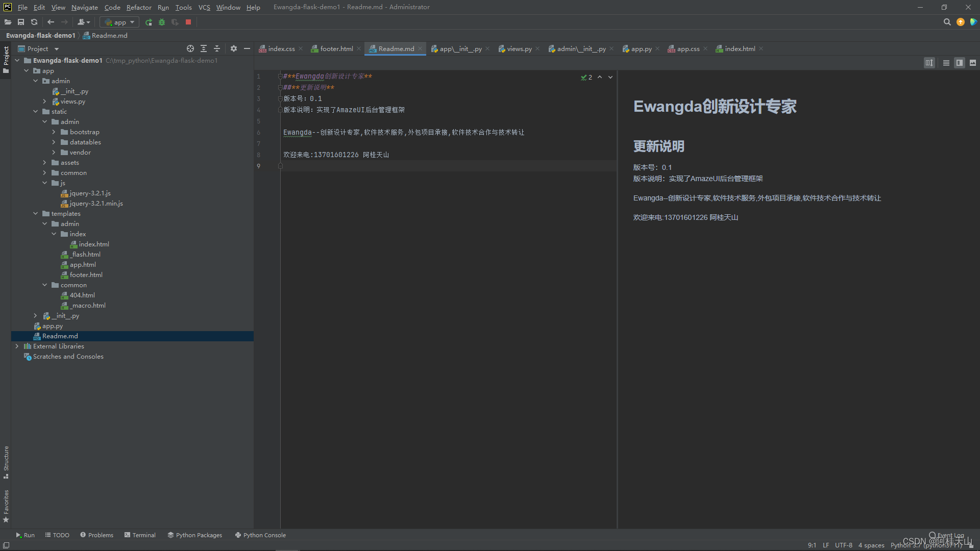Click the Locate file target icon
Image resolution: width=980 pixels, height=551 pixels.
tap(190, 48)
